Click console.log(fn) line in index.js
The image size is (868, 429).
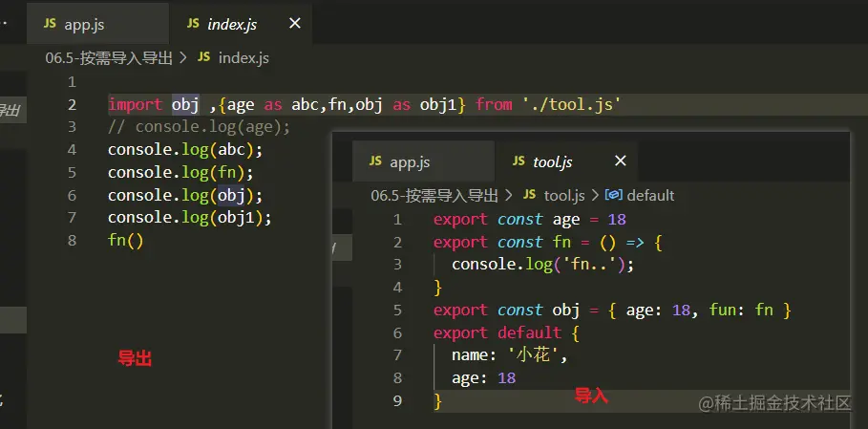pos(180,173)
